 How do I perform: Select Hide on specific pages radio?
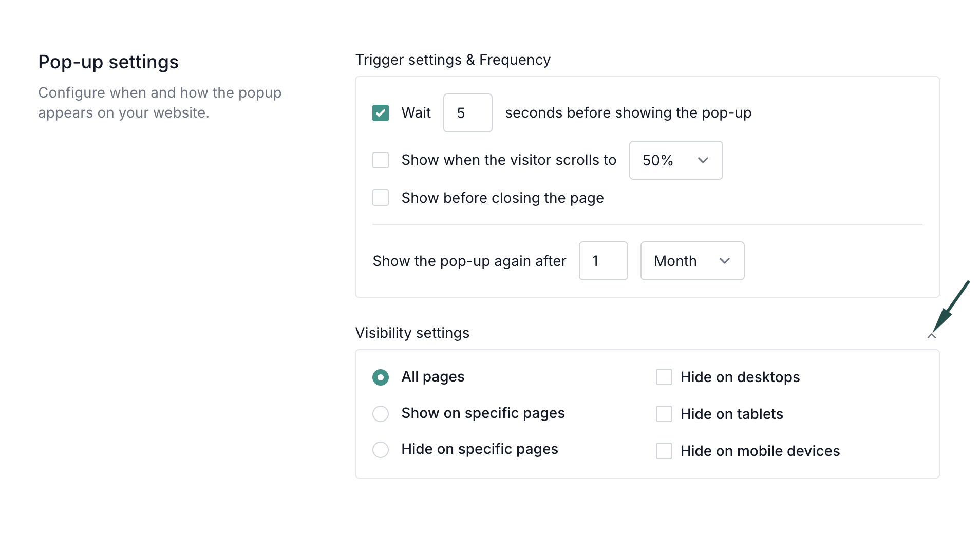coord(381,450)
